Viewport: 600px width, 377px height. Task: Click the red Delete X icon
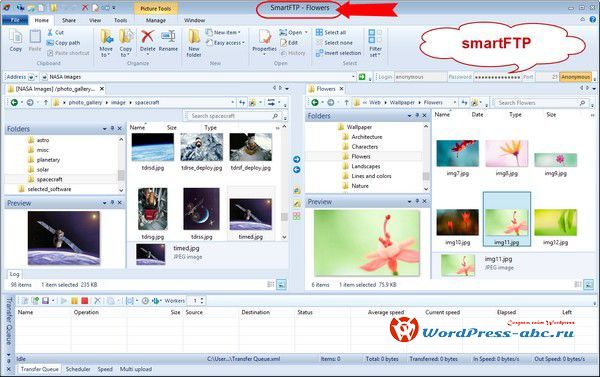click(x=147, y=37)
